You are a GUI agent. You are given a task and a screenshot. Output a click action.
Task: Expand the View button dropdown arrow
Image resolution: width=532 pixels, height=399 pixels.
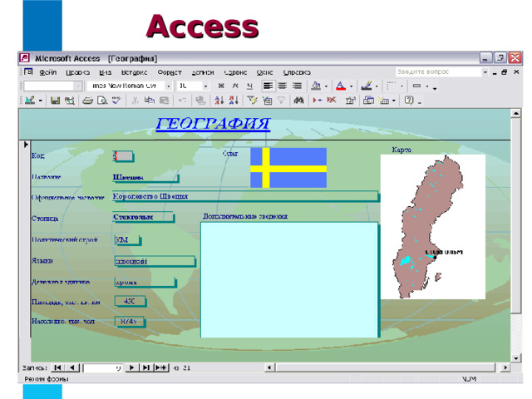41,101
